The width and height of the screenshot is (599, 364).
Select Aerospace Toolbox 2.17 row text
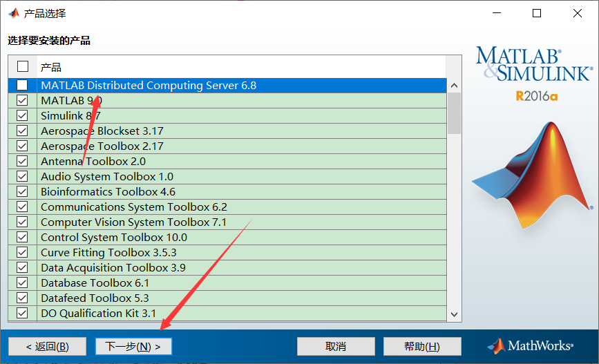point(102,146)
